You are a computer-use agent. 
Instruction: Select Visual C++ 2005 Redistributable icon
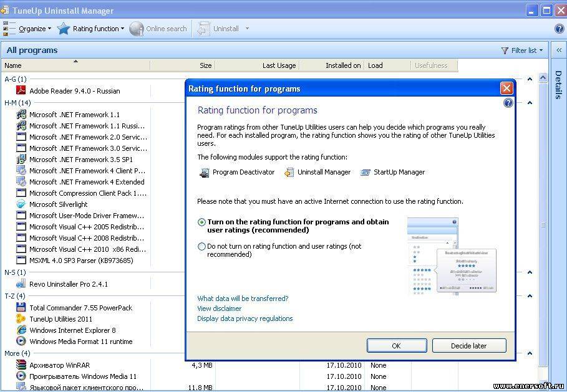pos(21,226)
